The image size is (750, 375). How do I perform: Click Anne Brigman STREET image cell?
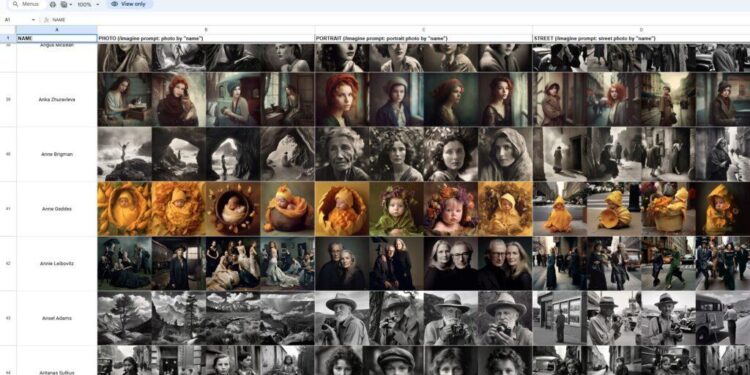tap(641, 154)
